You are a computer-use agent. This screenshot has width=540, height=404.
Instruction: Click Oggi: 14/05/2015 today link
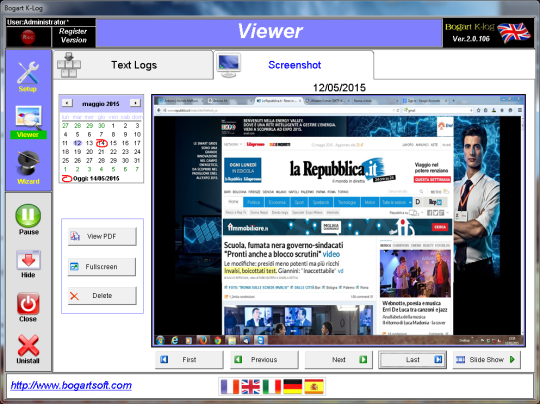pyautogui.click(x=91, y=178)
